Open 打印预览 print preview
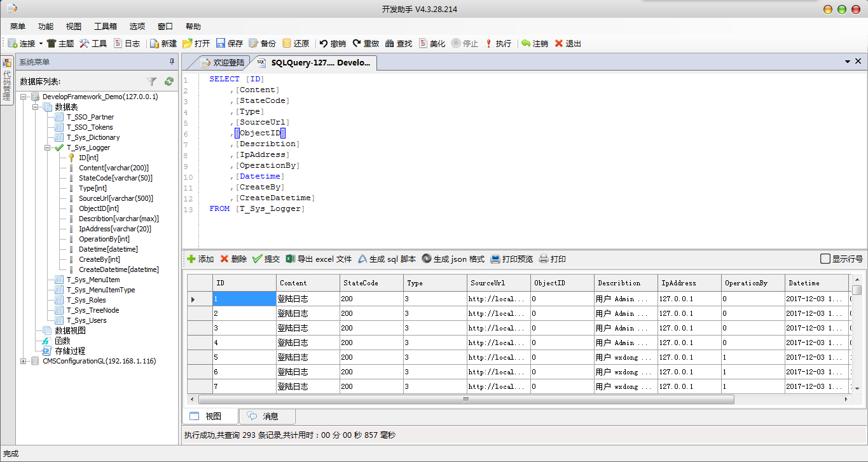The height and width of the screenshot is (462, 868). (512, 259)
